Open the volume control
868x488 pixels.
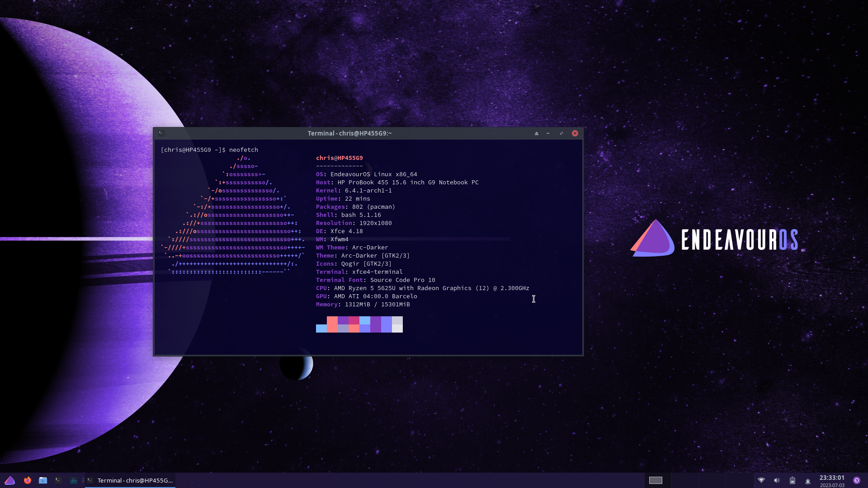(777, 480)
